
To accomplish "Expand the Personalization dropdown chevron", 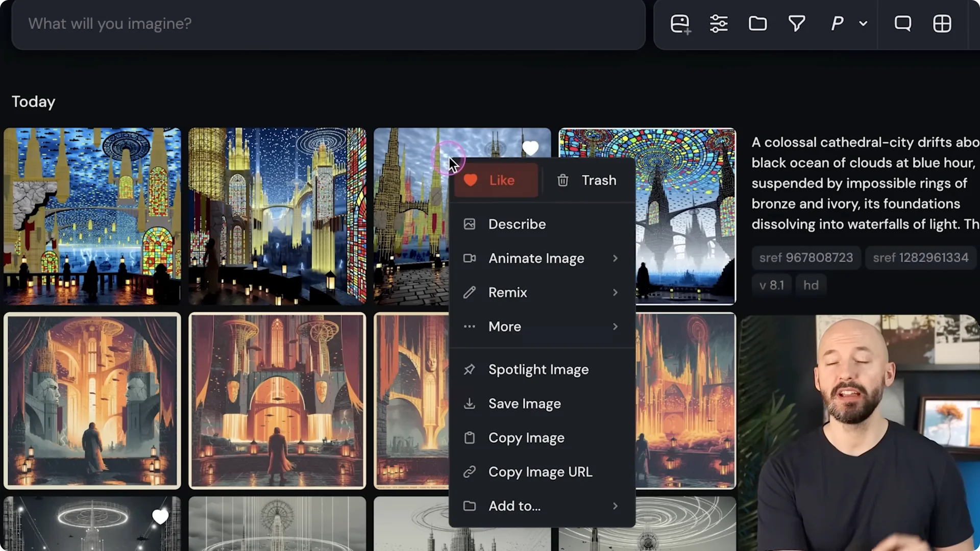I will tap(863, 23).
